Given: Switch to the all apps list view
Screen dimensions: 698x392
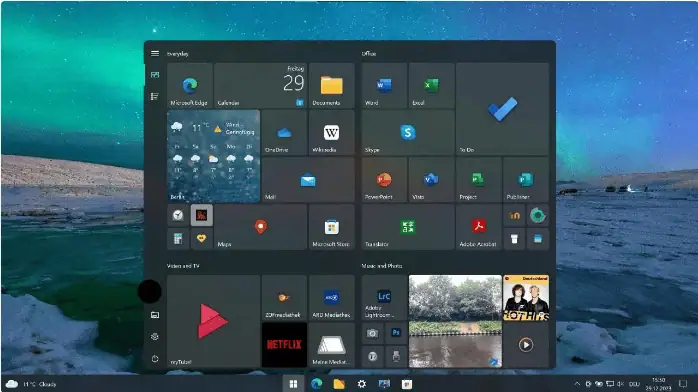Looking at the screenshot, I should point(155,97).
